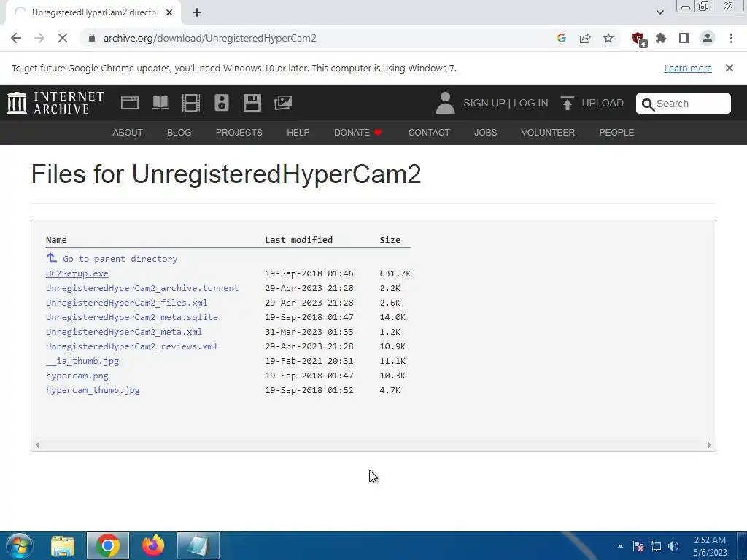Screen dimensions: 747x560
Task: Open the Video film strip icon
Action: pos(191,103)
